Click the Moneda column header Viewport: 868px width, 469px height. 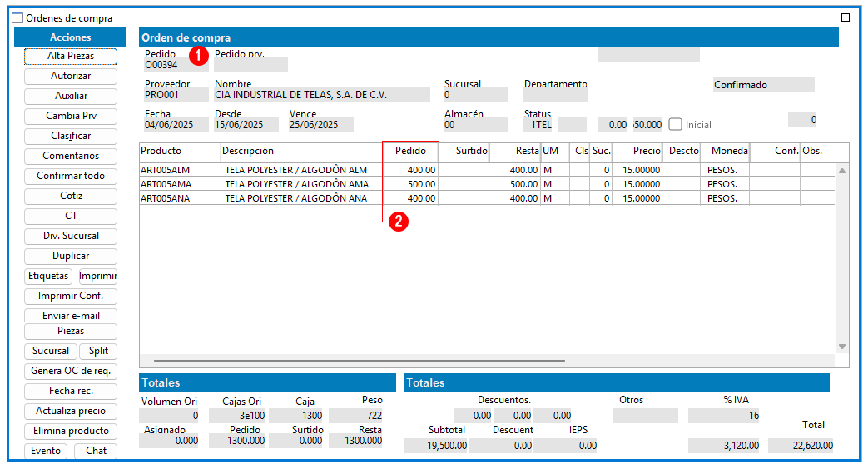coord(725,152)
